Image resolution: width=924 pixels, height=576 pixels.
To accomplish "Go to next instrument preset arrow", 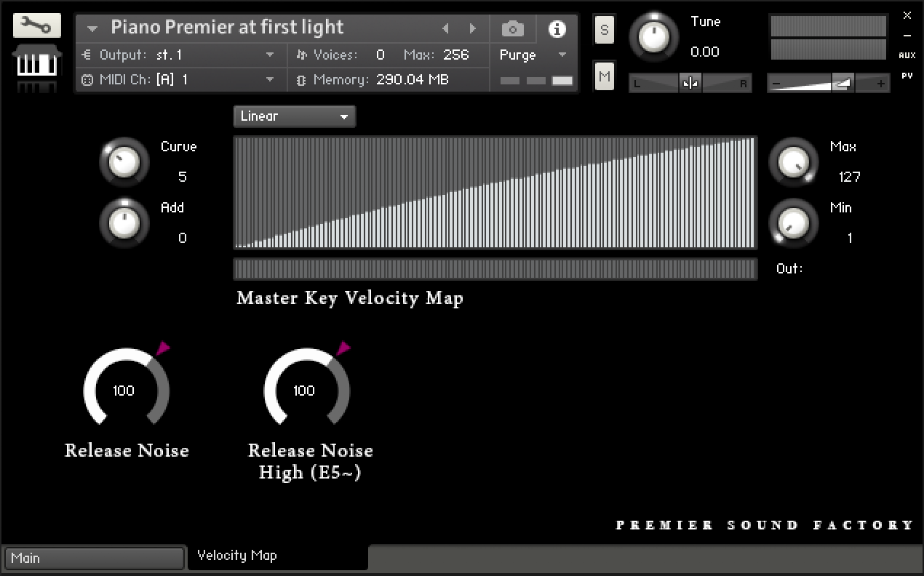I will pos(473,29).
